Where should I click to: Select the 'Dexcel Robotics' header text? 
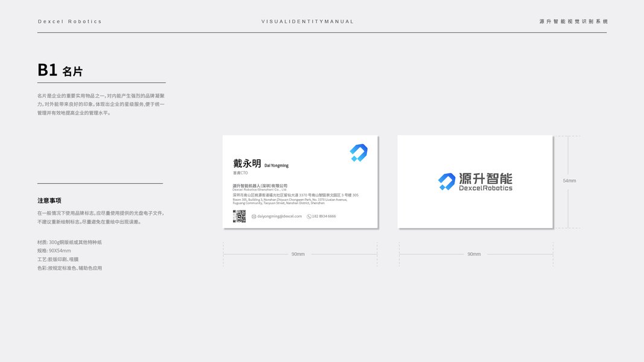pos(70,21)
